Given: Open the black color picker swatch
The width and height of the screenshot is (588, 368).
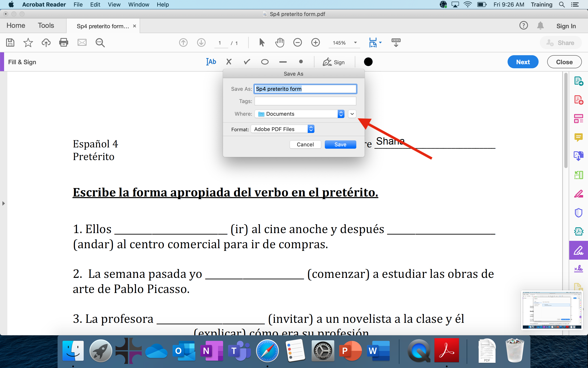Looking at the screenshot, I should [368, 62].
